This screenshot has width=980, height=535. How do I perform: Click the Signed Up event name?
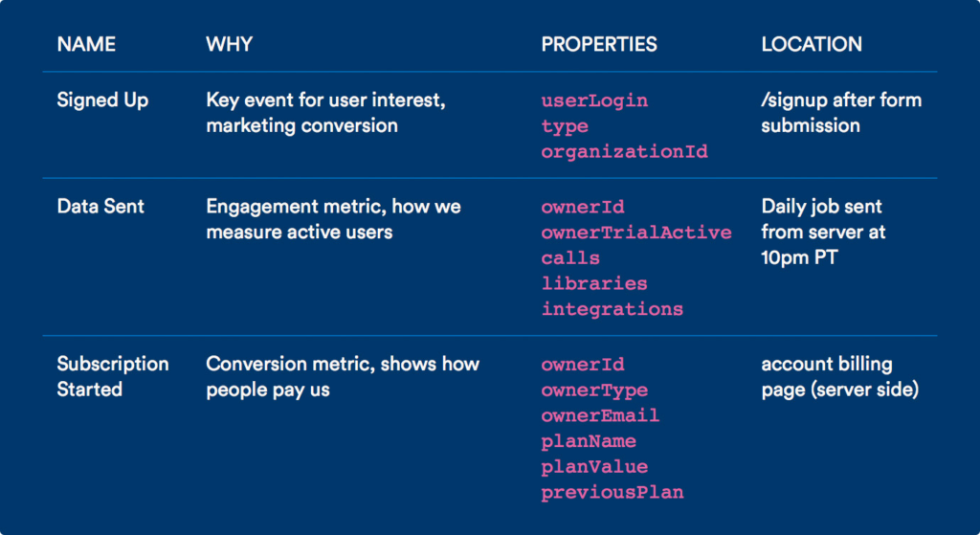coord(102,100)
